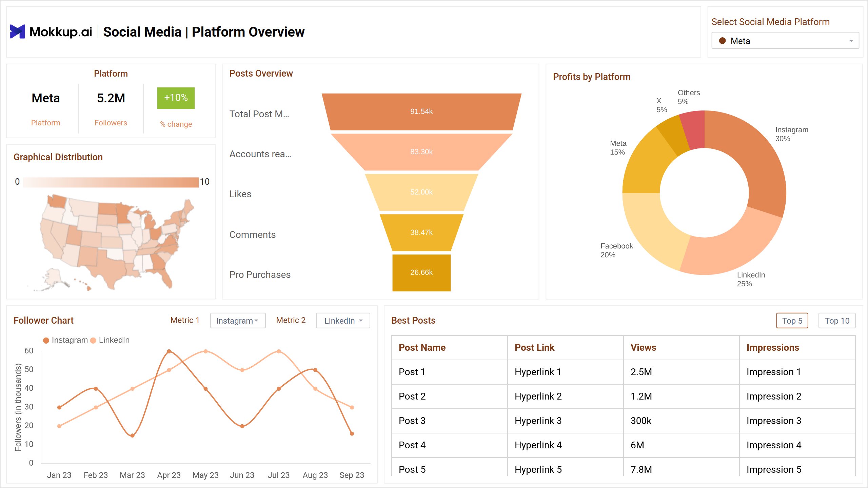Open Hyperlink 2 link

(x=538, y=396)
